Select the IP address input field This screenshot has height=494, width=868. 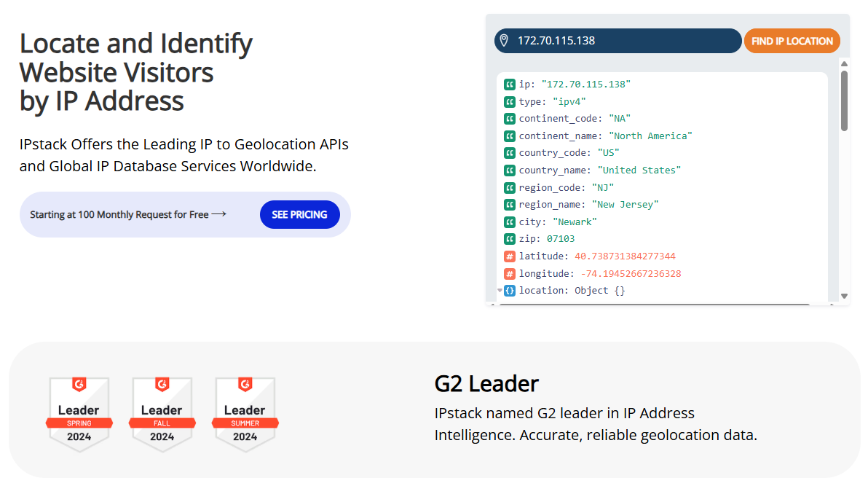[x=619, y=41]
